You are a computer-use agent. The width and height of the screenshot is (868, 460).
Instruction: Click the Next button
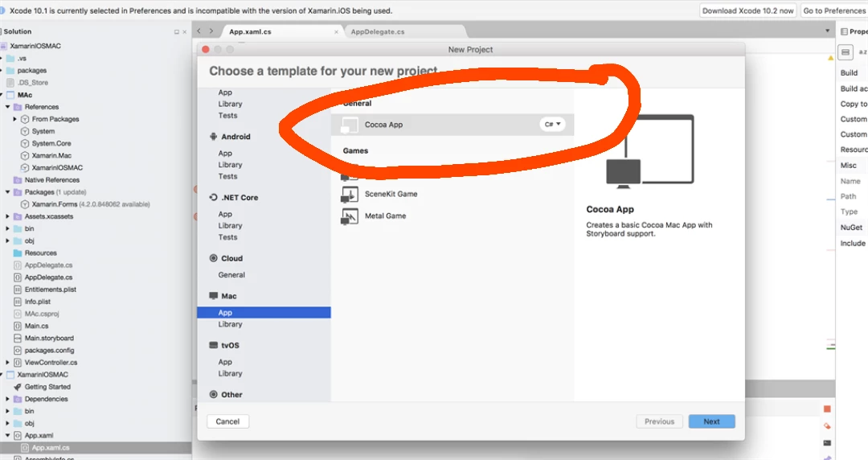click(x=711, y=421)
